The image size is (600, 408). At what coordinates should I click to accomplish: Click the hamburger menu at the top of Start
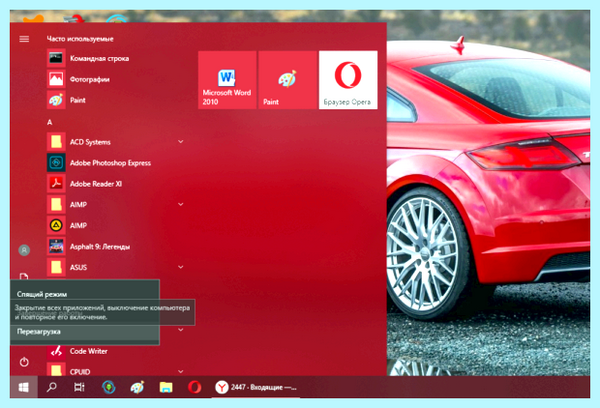coord(24,39)
